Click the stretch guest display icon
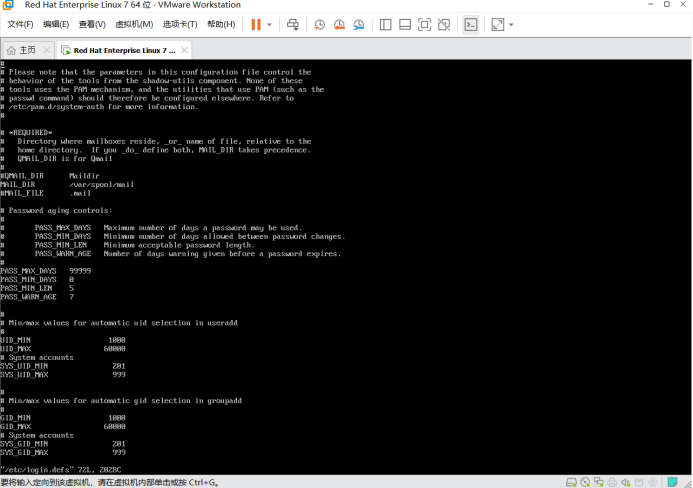This screenshot has width=693, height=488. [x=498, y=25]
